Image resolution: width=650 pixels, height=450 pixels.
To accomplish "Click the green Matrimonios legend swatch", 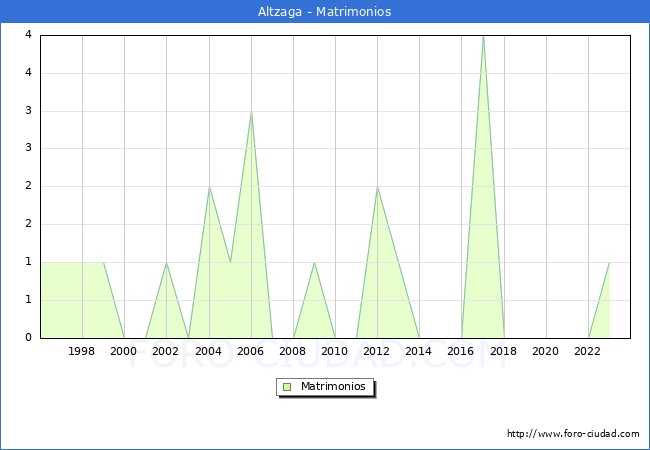I will click(286, 386).
